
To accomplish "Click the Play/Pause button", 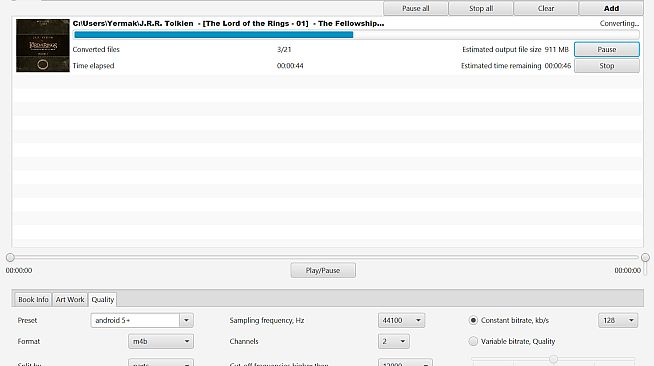I will [x=323, y=270].
